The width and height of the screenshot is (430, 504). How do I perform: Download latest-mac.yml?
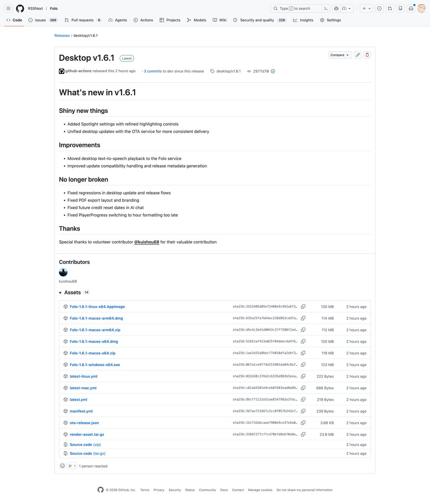83,388
